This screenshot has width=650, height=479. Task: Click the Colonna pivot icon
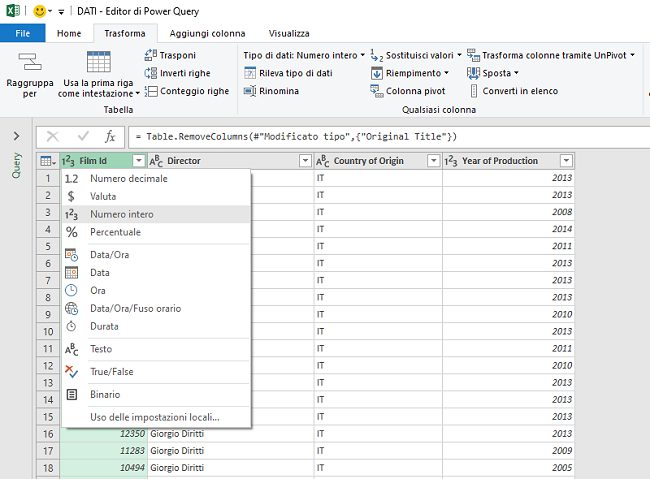377,91
